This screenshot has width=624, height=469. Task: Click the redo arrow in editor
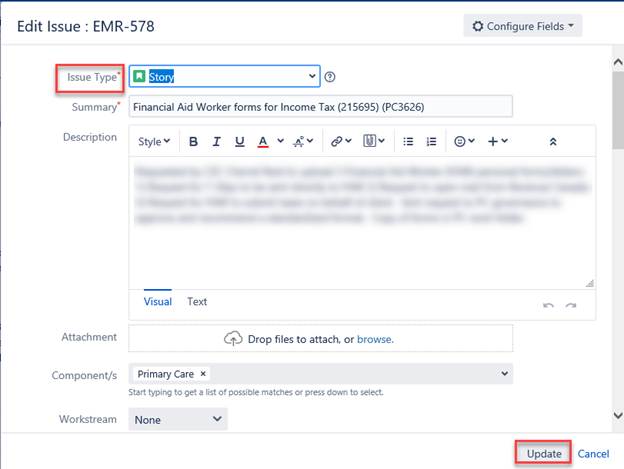tap(571, 305)
